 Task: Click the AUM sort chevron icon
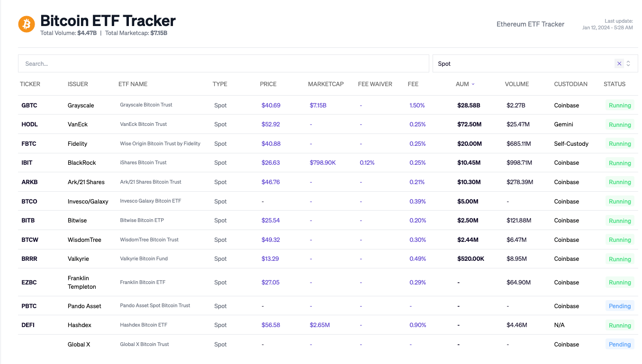tap(473, 84)
